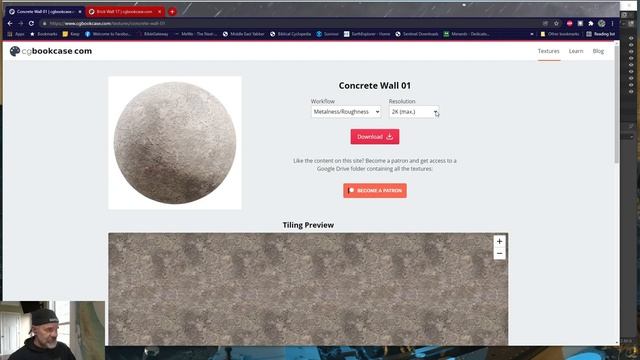Open the Learn navigation item
Image resolution: width=640 pixels, height=360 pixels.
(x=576, y=51)
